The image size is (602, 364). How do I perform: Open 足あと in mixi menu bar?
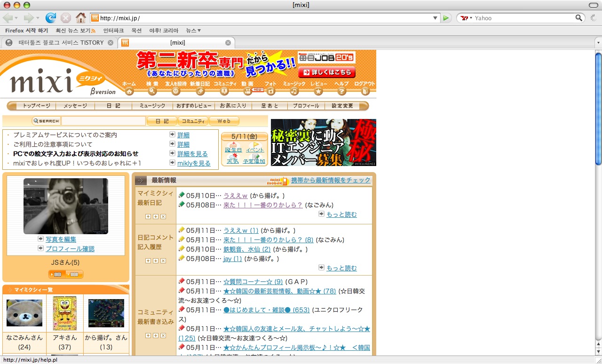pyautogui.click(x=270, y=106)
